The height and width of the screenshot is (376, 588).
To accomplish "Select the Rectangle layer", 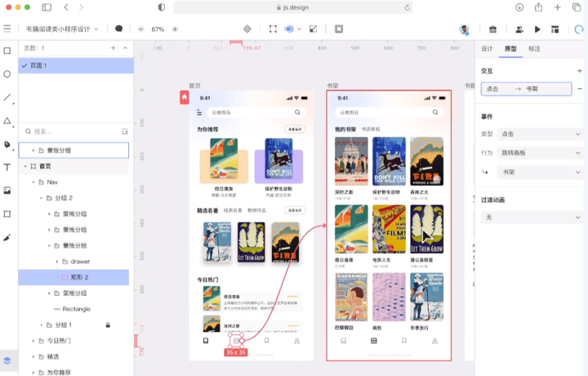I will 73,309.
